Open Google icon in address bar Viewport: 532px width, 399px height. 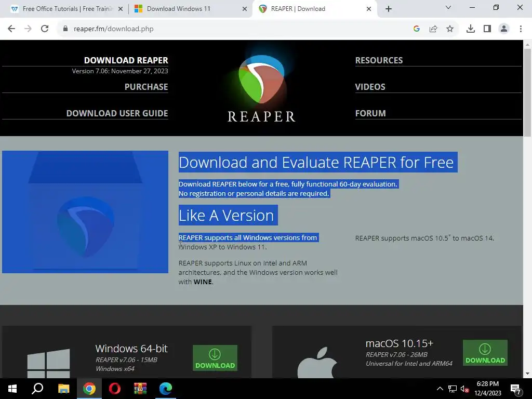pos(417,29)
